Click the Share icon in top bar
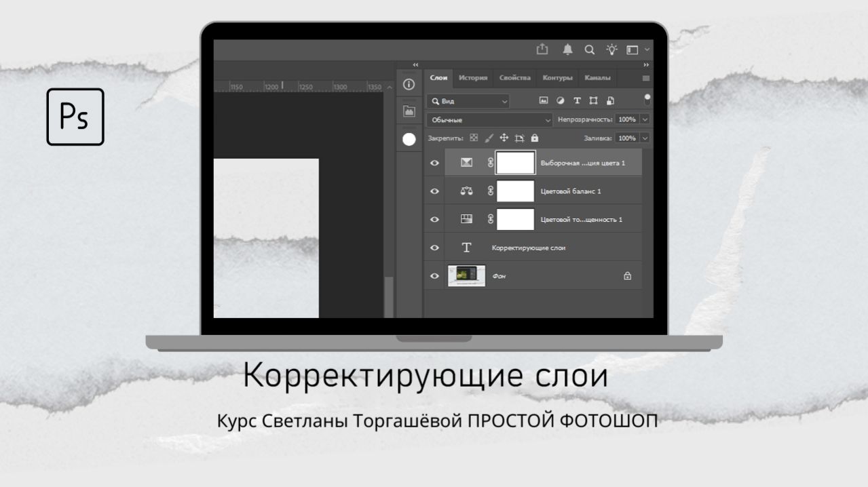The width and height of the screenshot is (868, 487). [542, 49]
